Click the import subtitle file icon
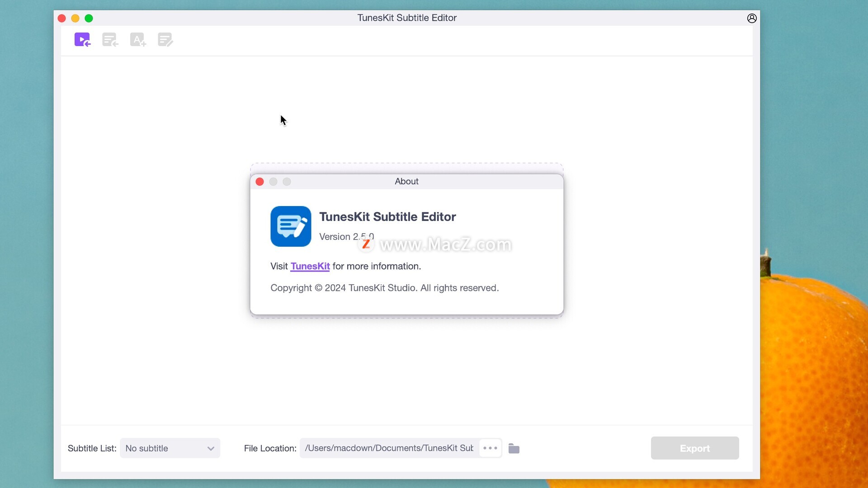This screenshot has width=868, height=488. click(x=110, y=40)
